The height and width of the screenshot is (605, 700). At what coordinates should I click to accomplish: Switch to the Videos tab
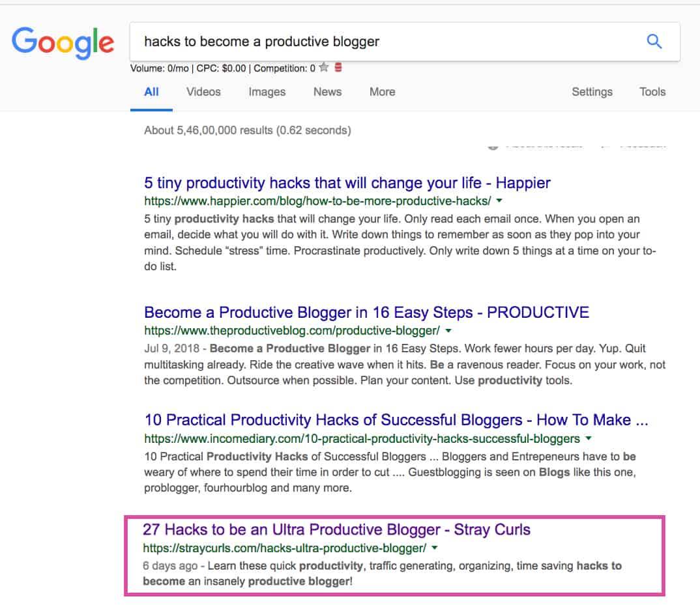coord(203,92)
